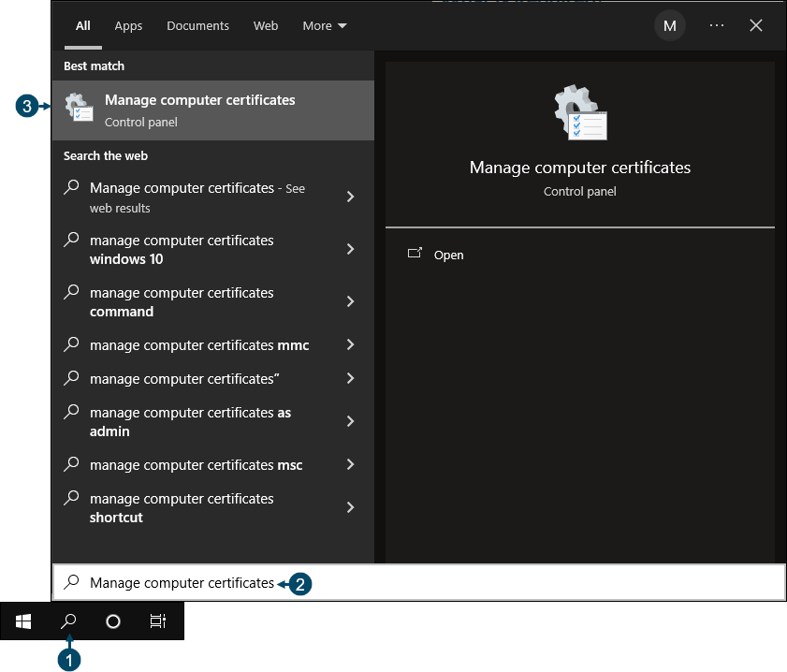Open the Windows Start menu icon
Screen dimensions: 787x672
point(23,621)
